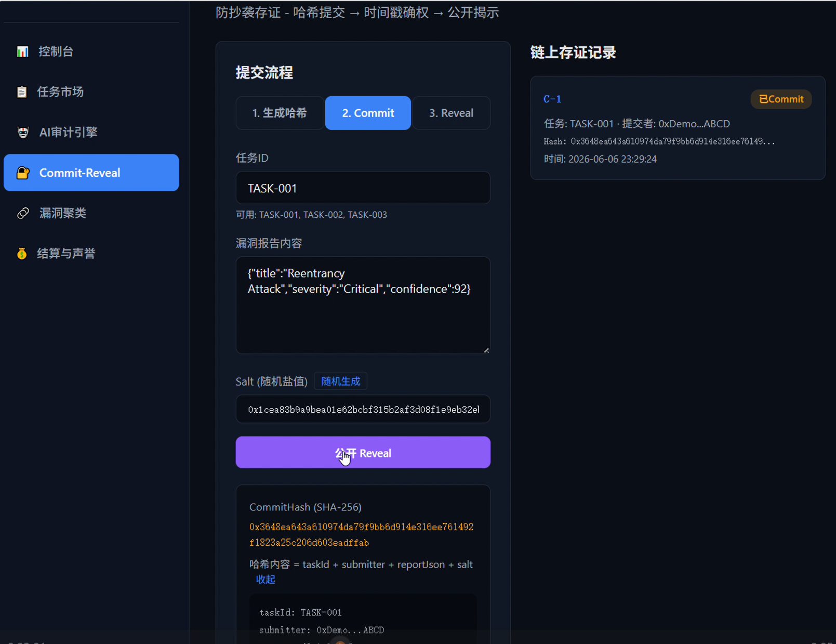Click the 已Commit status badge
This screenshot has width=836, height=644.
781,99
